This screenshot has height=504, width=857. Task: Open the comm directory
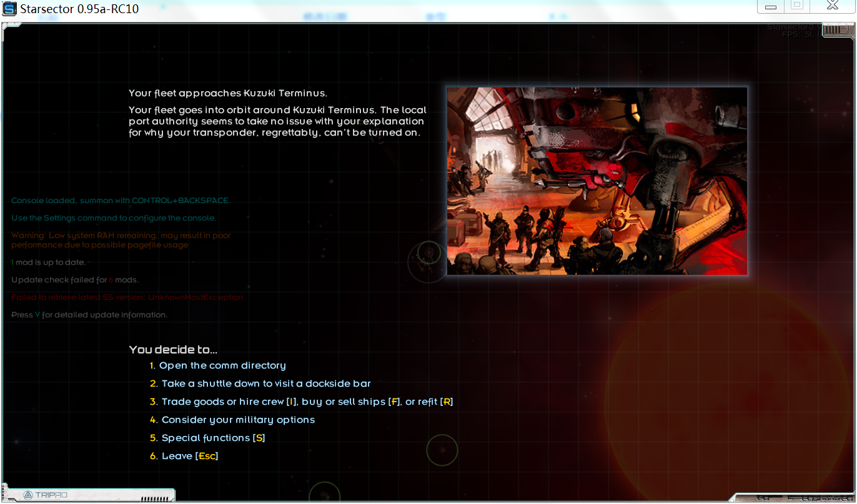click(222, 365)
